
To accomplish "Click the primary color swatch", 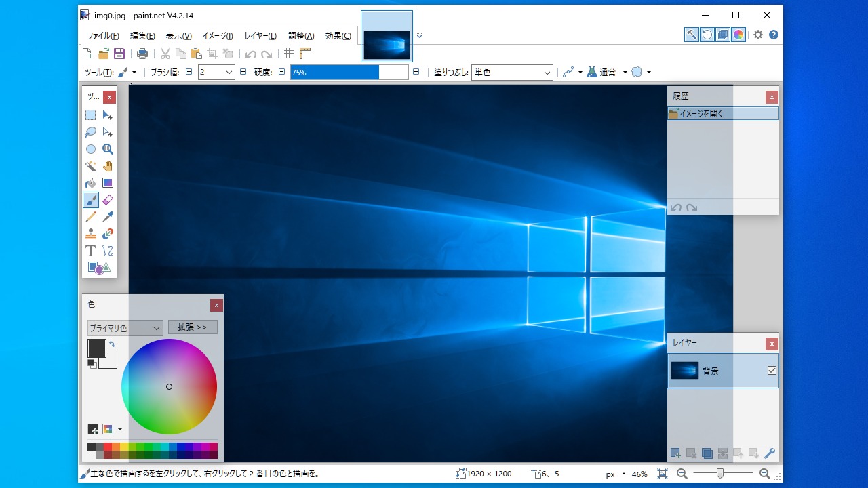I will click(x=97, y=348).
